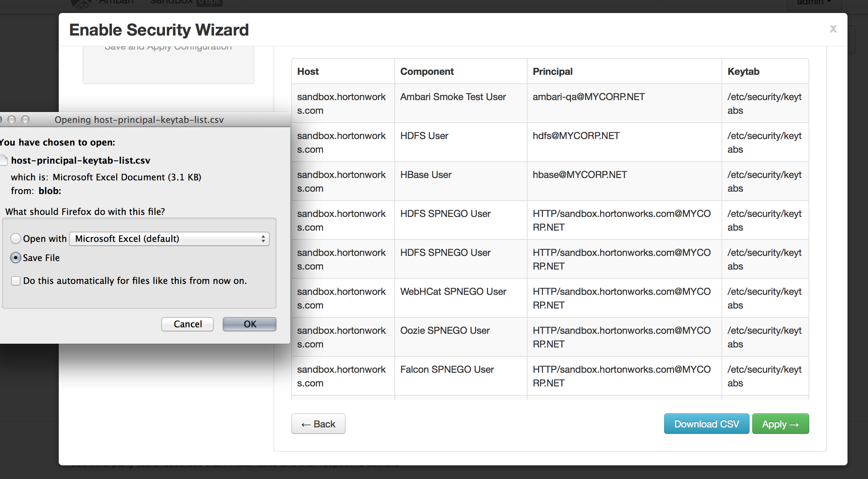Click Apply to proceed
The height and width of the screenshot is (479, 868).
coord(780,424)
